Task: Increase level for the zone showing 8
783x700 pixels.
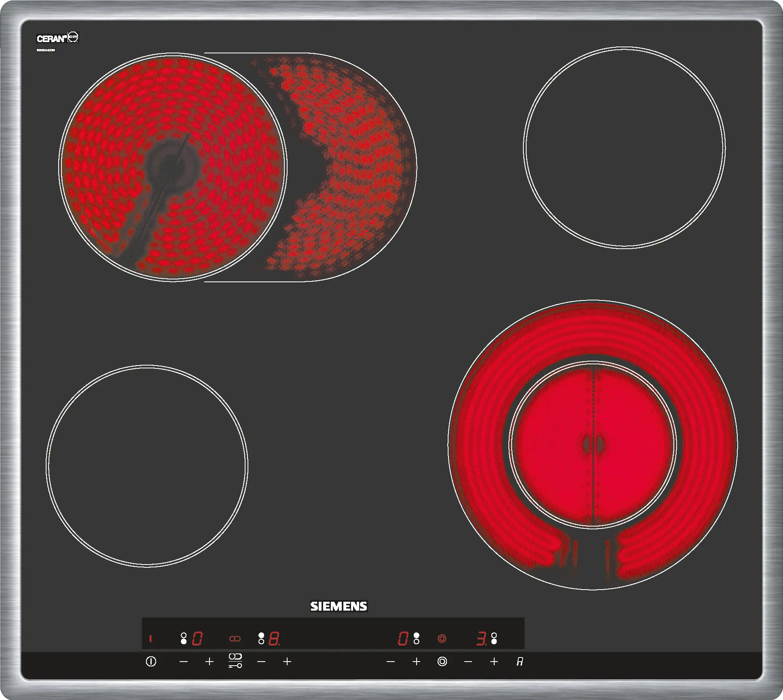Action: point(287,662)
